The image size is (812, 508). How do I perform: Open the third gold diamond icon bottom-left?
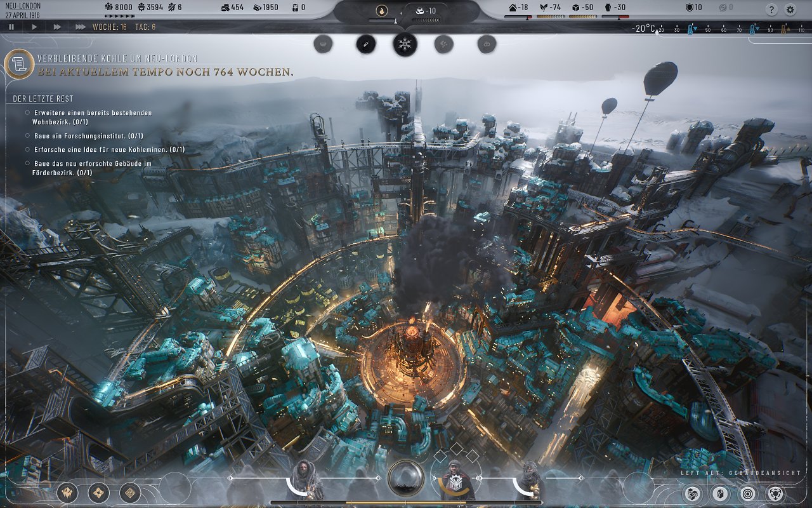[x=130, y=492]
